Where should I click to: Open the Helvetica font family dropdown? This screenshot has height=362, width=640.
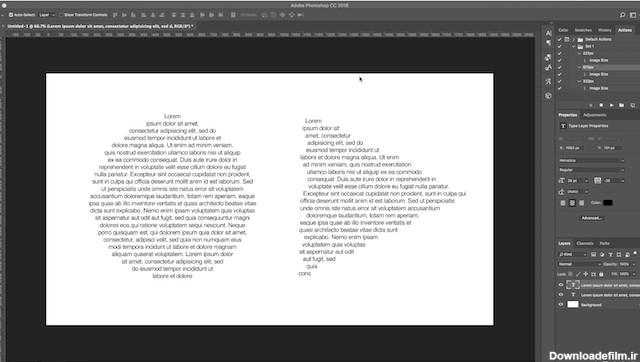[591, 160]
